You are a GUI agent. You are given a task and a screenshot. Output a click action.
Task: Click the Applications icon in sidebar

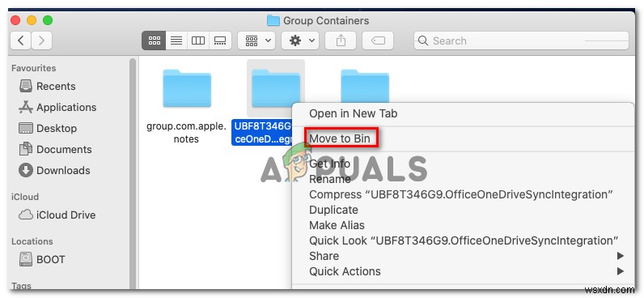25,107
